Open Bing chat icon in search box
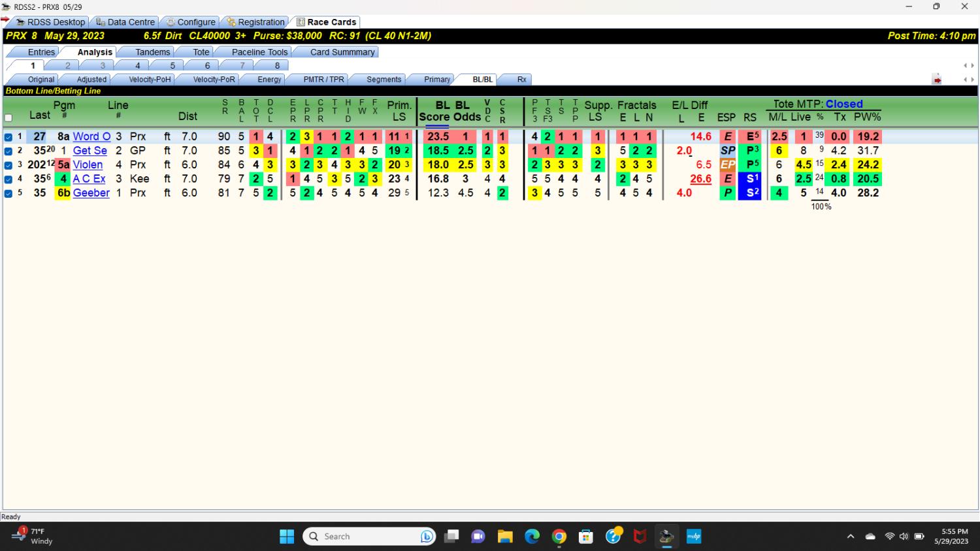Screen dimensions: 980x551 pyautogui.click(x=427, y=537)
